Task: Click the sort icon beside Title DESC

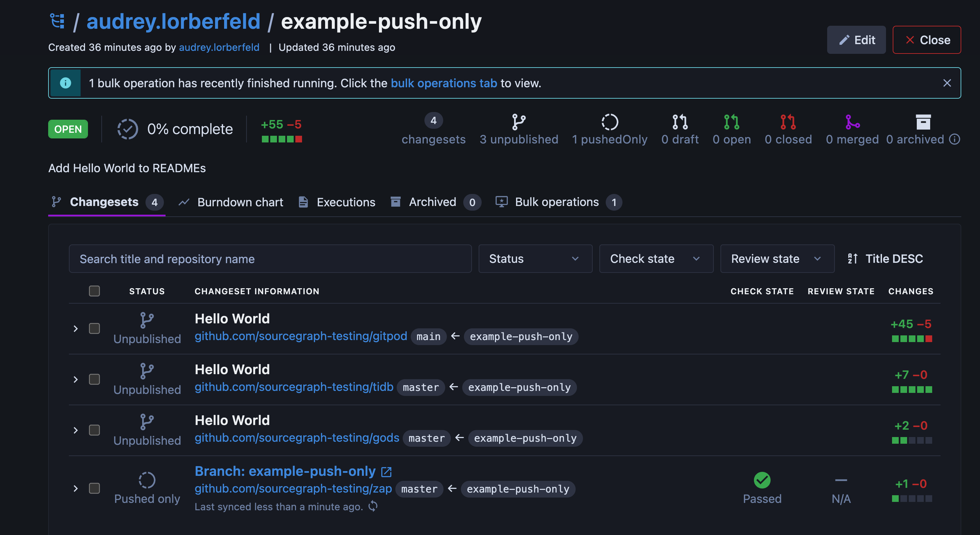Action: tap(853, 258)
